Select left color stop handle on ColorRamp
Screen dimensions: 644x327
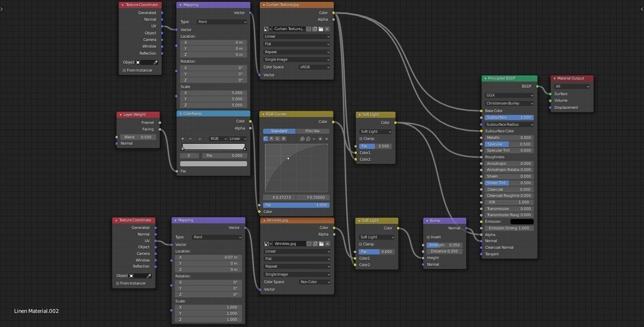pos(183,149)
